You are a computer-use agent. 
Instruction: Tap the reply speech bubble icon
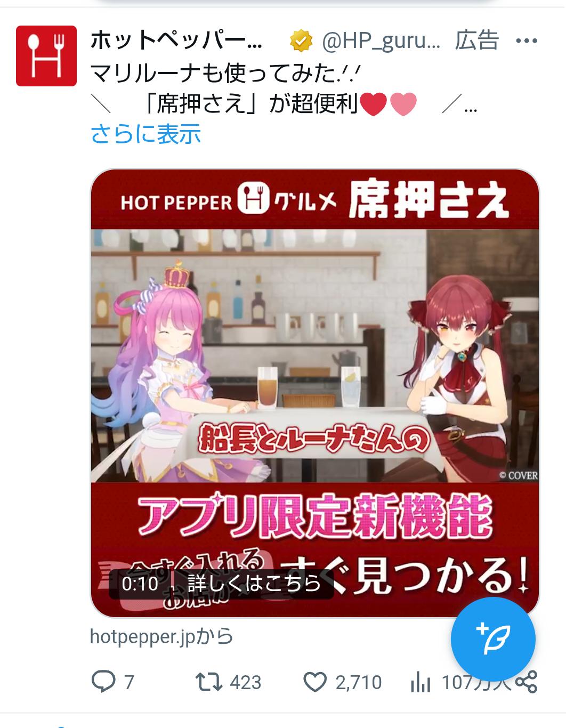pyautogui.click(x=103, y=682)
